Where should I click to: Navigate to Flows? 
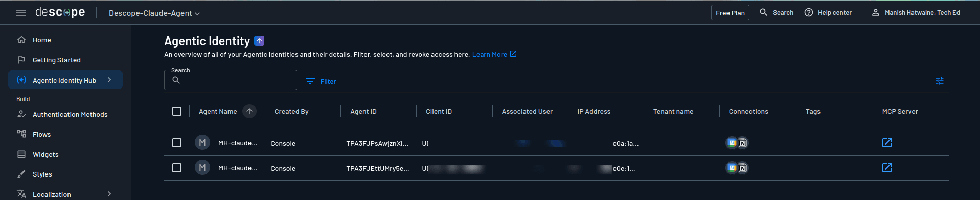[x=65, y=134]
